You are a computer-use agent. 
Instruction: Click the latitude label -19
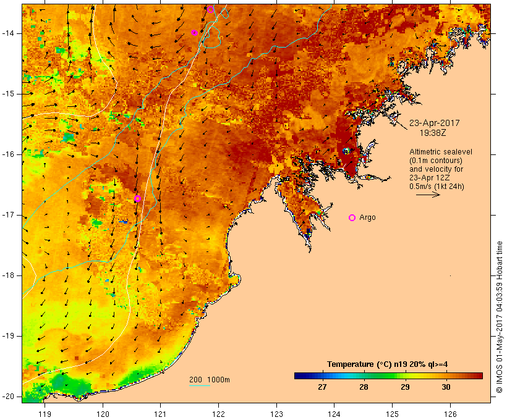tap(8, 336)
